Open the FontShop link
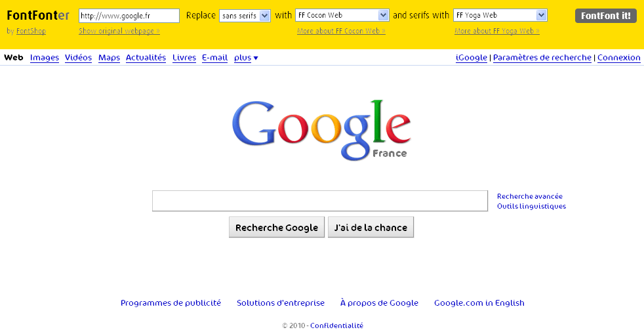The image size is (644, 336). [x=31, y=31]
